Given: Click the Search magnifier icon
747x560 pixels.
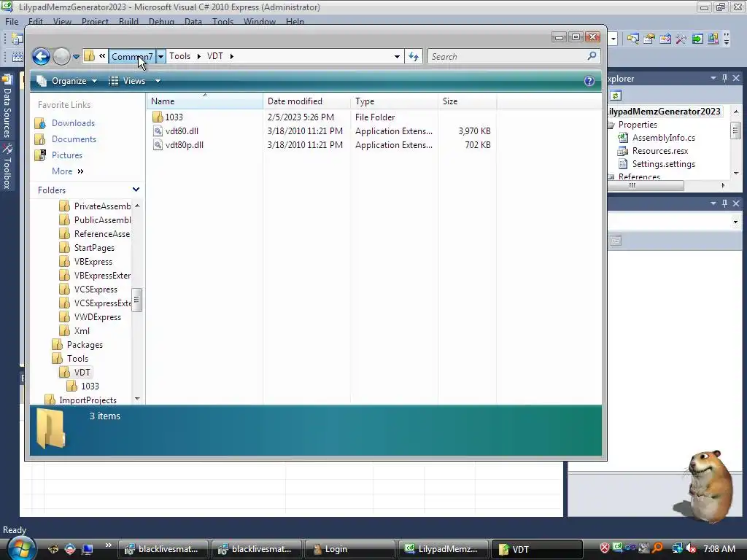Looking at the screenshot, I should tap(592, 56).
